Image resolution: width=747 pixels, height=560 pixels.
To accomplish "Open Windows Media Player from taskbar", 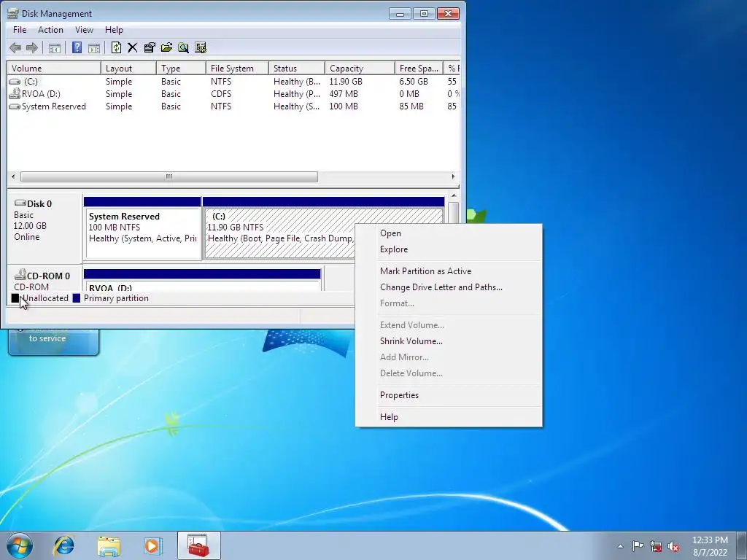I will click(x=152, y=545).
